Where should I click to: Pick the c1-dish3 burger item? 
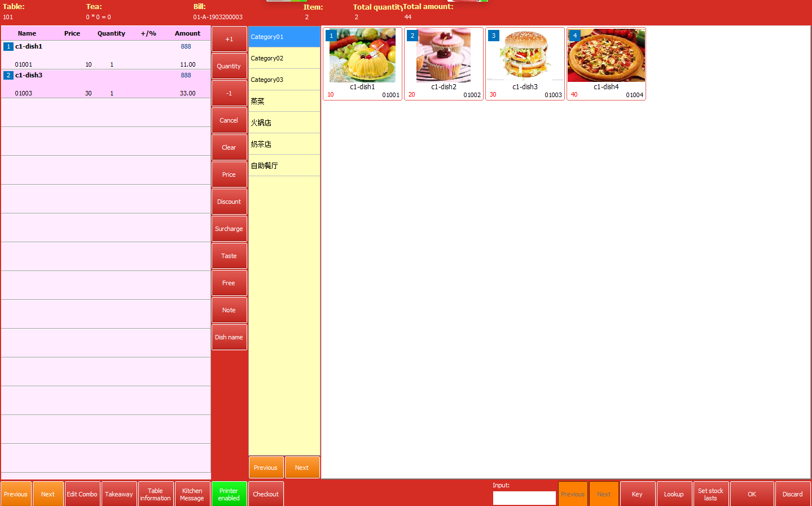coord(525,56)
